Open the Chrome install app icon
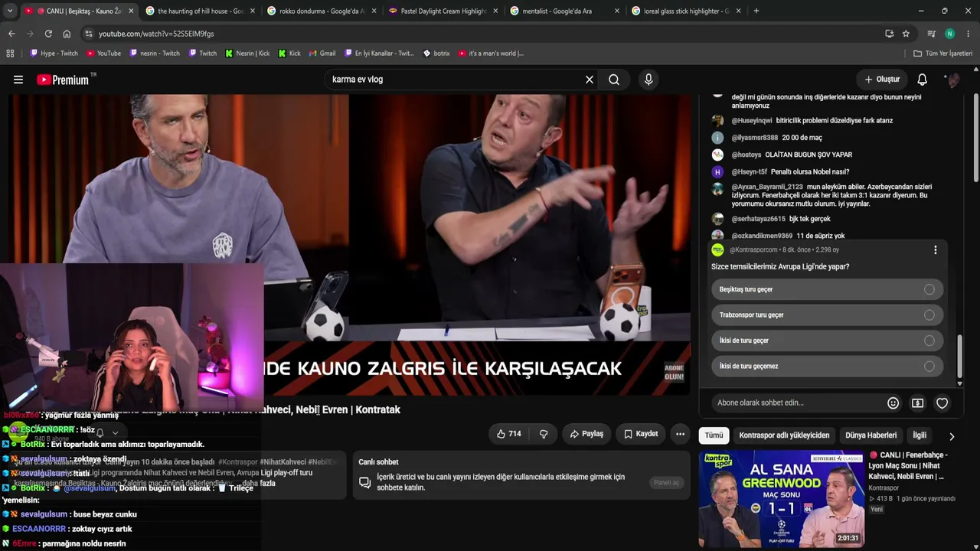Image resolution: width=980 pixels, height=551 pixels. coord(889,34)
